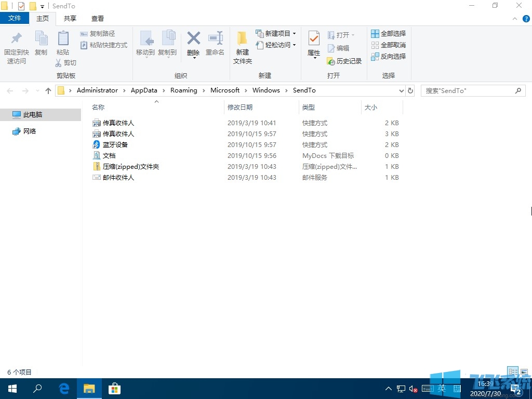This screenshot has width=532, height=399.
Task: Refresh the SendTo folder view
Action: coord(410,90)
